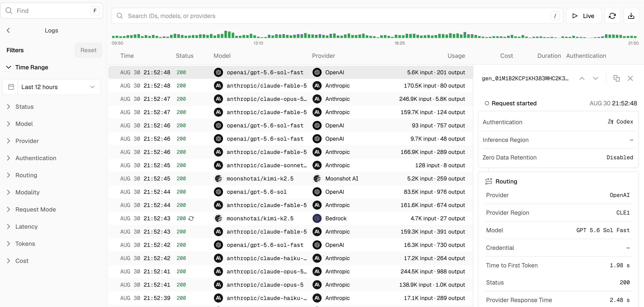
Task: Expand the Routing filter in sidebar
Action: [x=22, y=175]
